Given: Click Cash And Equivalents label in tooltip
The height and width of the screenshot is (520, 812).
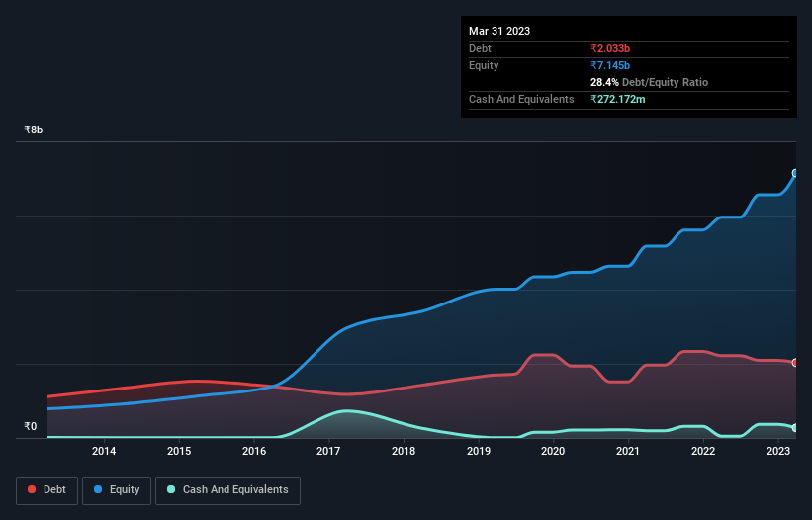Looking at the screenshot, I should click(x=521, y=99).
